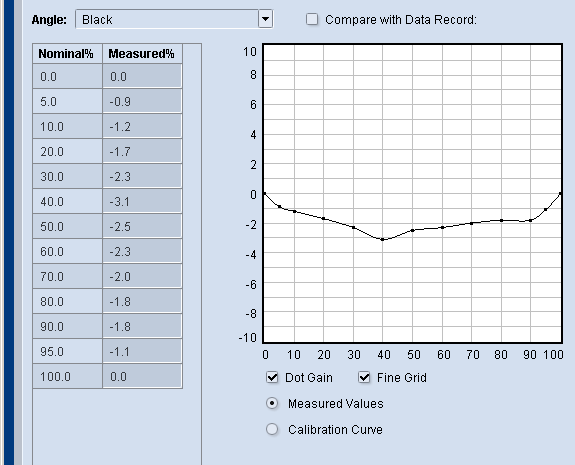This screenshot has height=465, width=575.
Task: Select the Calibration Curve radio button
Action: [x=272, y=429]
